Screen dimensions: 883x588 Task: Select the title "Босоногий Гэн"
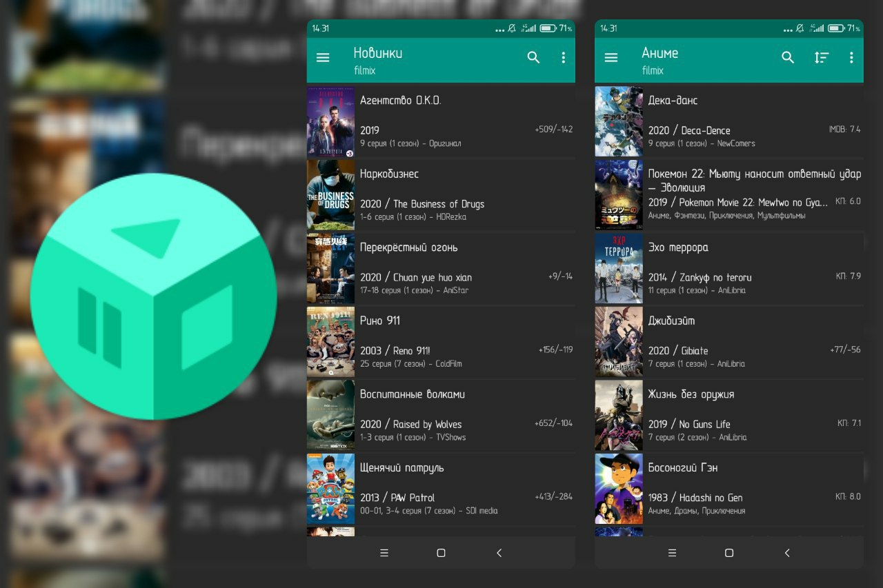point(683,468)
